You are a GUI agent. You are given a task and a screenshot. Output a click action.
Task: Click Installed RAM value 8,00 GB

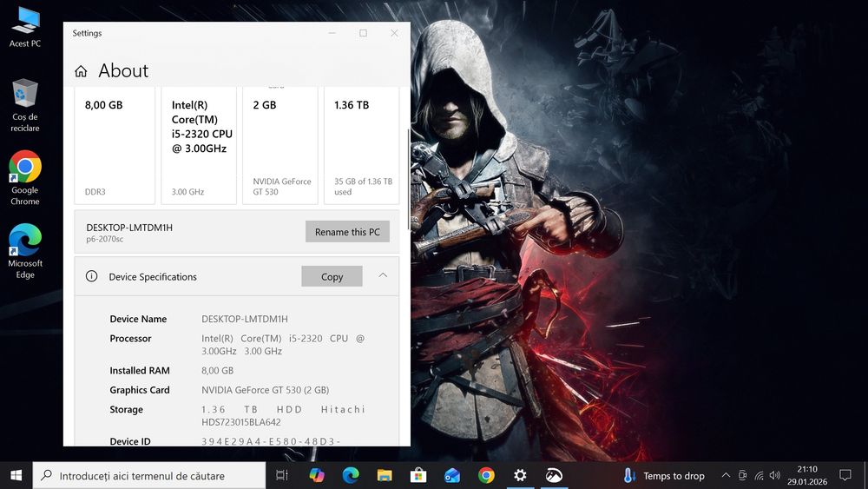click(x=218, y=371)
